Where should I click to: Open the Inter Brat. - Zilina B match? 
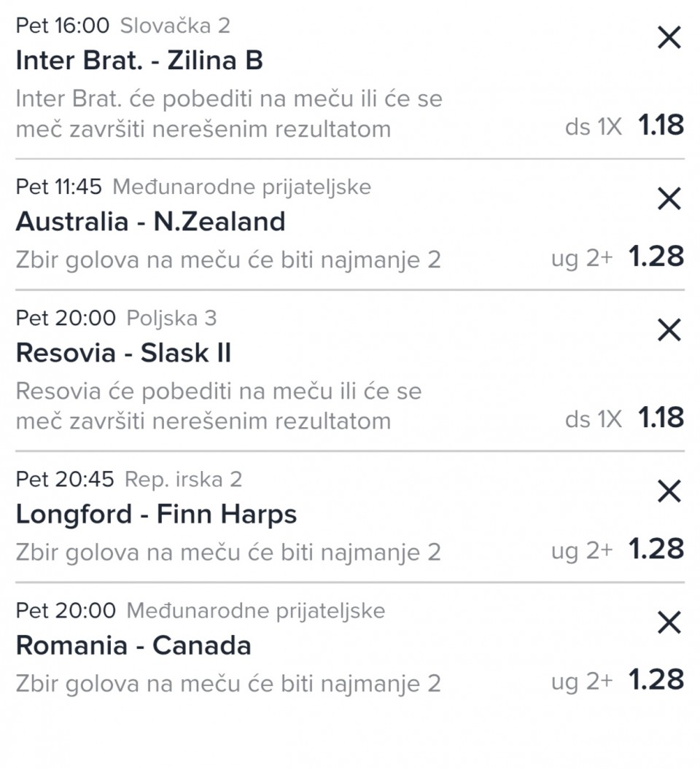click(139, 60)
